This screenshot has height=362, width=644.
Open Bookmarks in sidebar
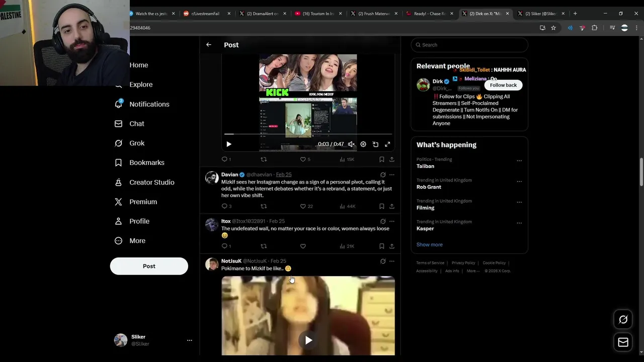[x=139, y=163]
